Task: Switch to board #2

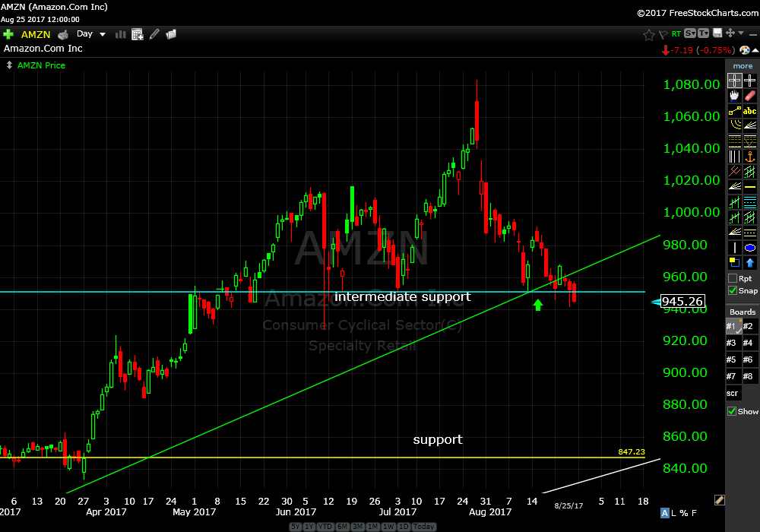Action: click(750, 326)
